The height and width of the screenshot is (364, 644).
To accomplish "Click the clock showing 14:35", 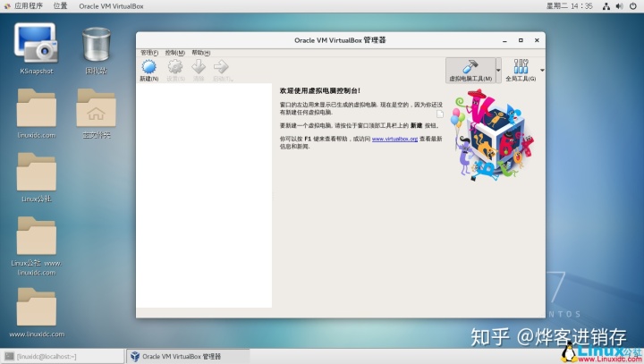I will 569,6.
